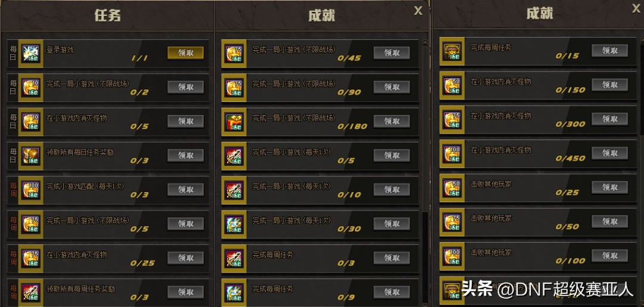Image resolution: width=644 pixels, height=307 pixels.
Task: Click the reward icon for 0/180 mini-game achievement
Action: [x=234, y=122]
